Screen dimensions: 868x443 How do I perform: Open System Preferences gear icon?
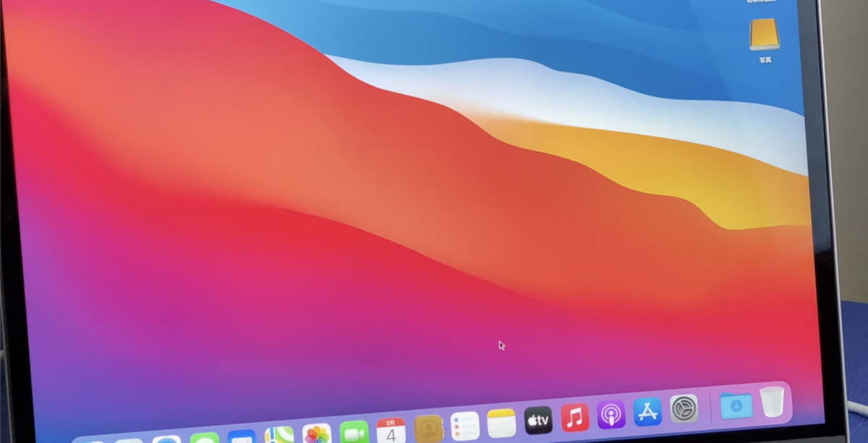tap(684, 409)
